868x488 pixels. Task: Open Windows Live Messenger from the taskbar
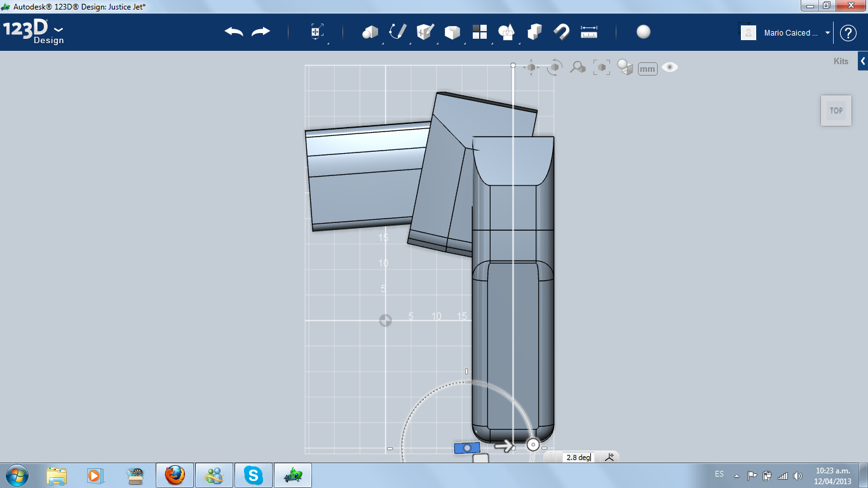coord(214,475)
